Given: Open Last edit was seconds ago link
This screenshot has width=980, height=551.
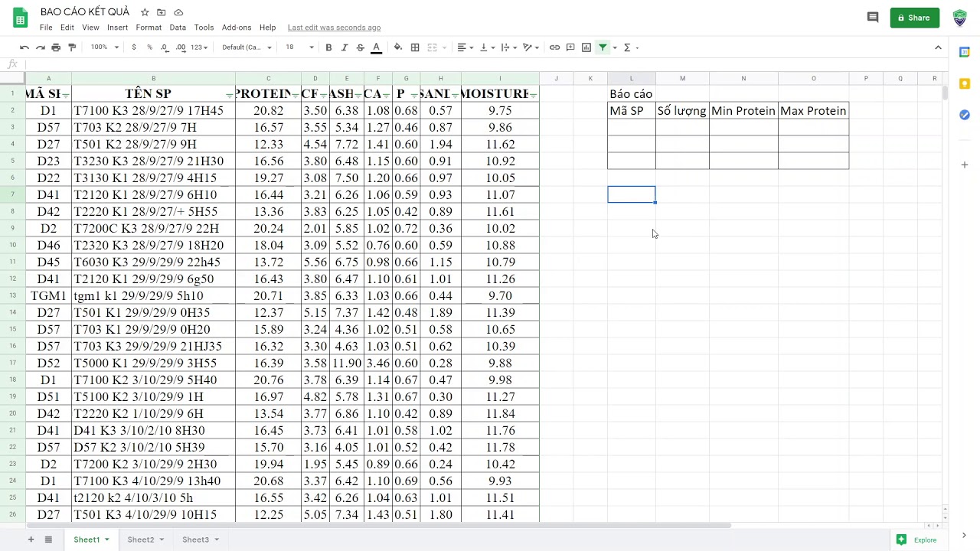Looking at the screenshot, I should coord(334,28).
